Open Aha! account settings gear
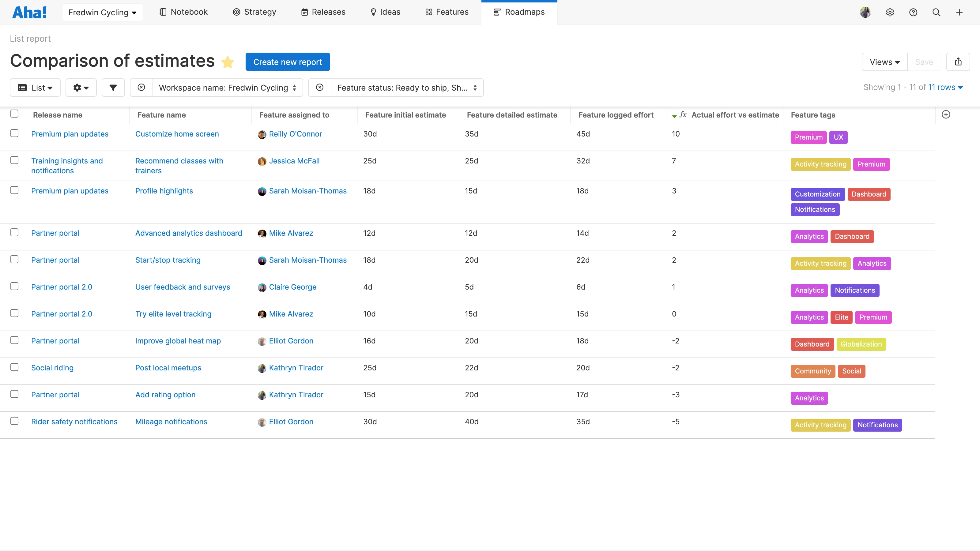The image size is (980, 551). [x=890, y=12]
